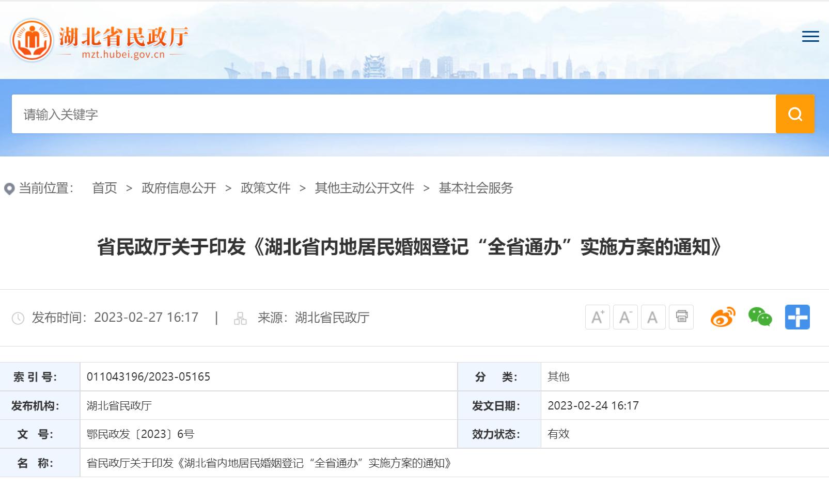
Task: Visit the 政策文件 breadcrumb link
Action: pos(265,188)
